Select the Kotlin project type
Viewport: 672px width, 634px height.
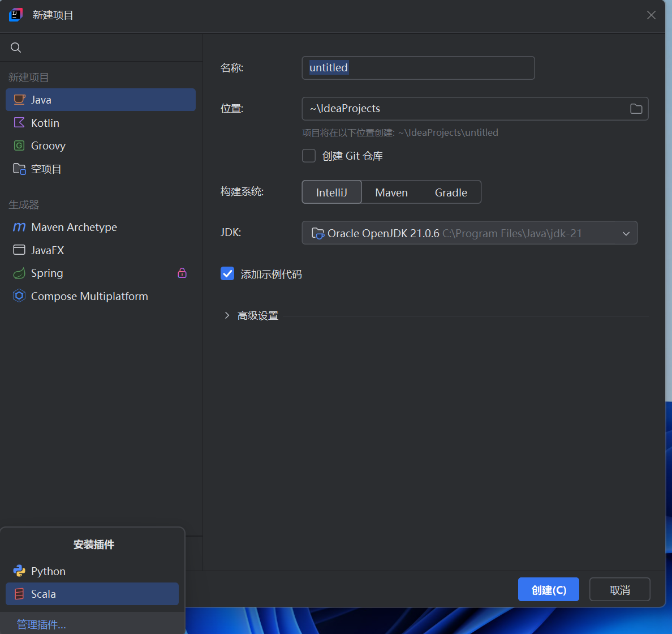click(101, 123)
